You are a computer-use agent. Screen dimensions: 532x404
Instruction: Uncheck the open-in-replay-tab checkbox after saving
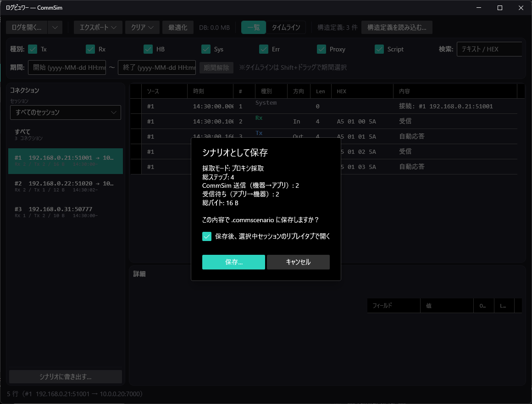click(x=207, y=236)
